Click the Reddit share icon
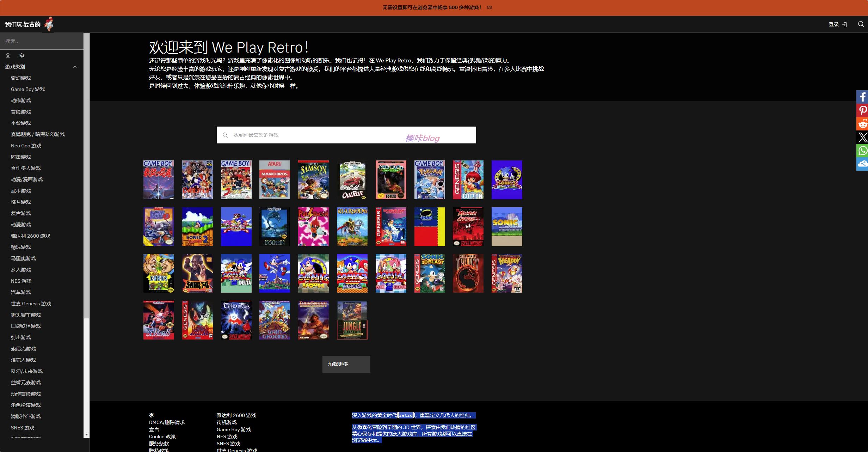Viewport: 868px width, 452px height. 862,124
